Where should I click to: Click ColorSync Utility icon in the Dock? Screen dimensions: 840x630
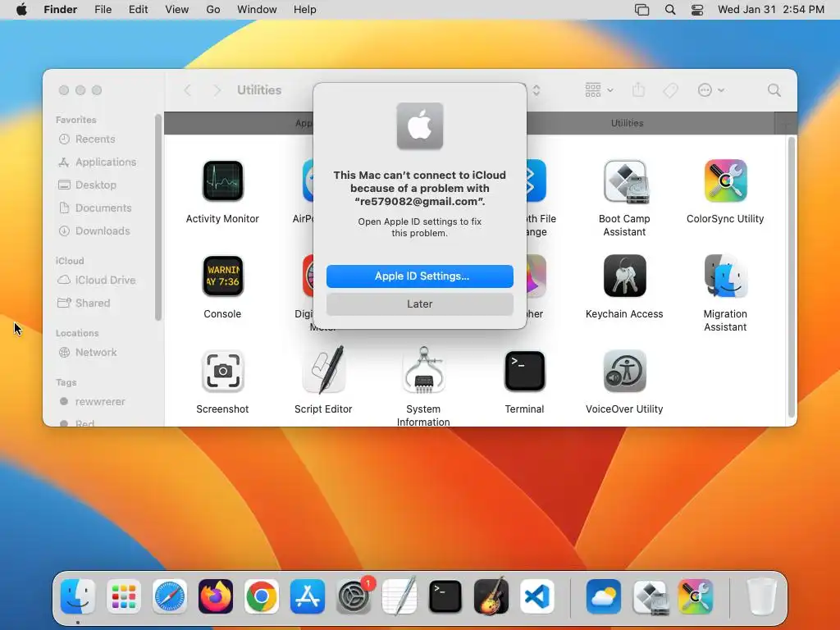(x=696, y=596)
